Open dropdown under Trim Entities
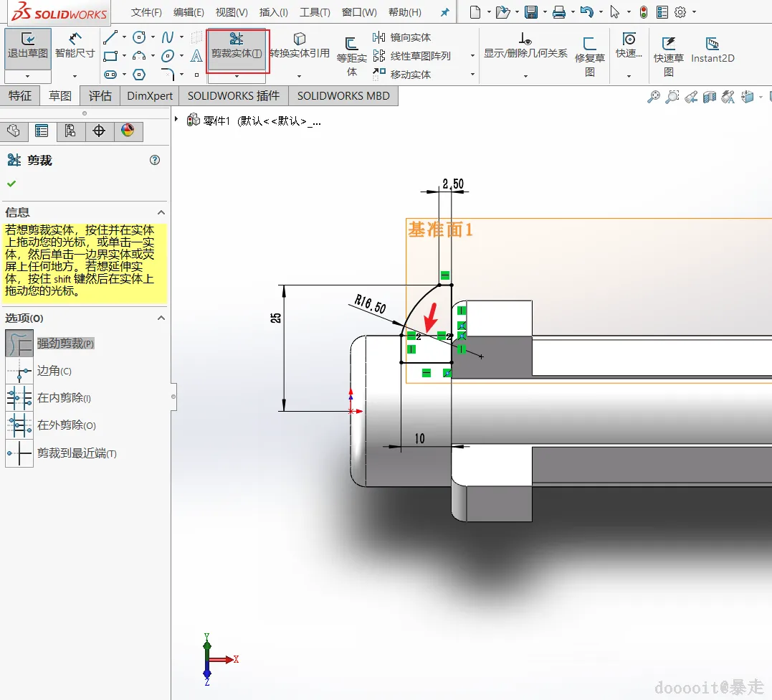The height and width of the screenshot is (700, 772). coord(237,76)
